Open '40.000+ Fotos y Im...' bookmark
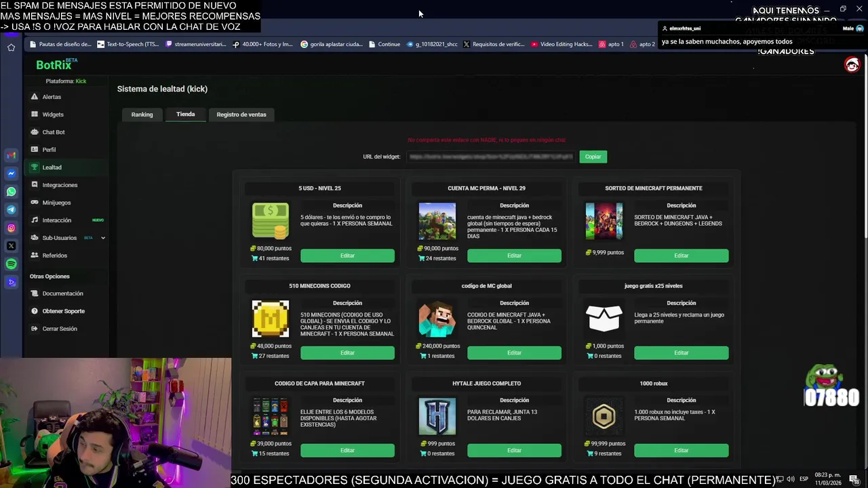868x488 pixels. click(262, 44)
